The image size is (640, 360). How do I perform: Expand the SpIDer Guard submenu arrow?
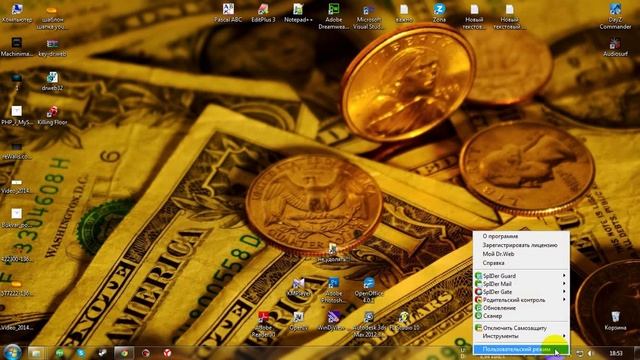564,276
